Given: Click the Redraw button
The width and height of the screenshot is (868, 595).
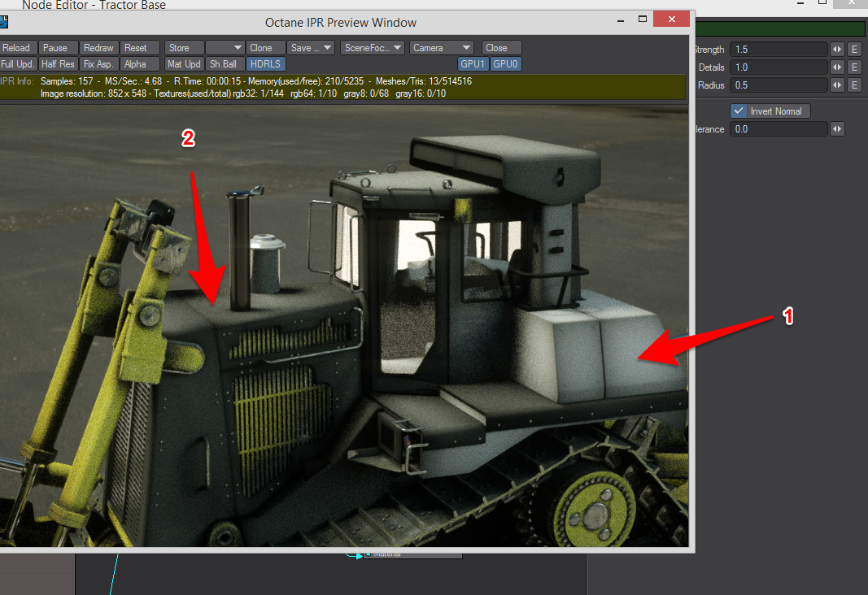Looking at the screenshot, I should click(x=98, y=48).
